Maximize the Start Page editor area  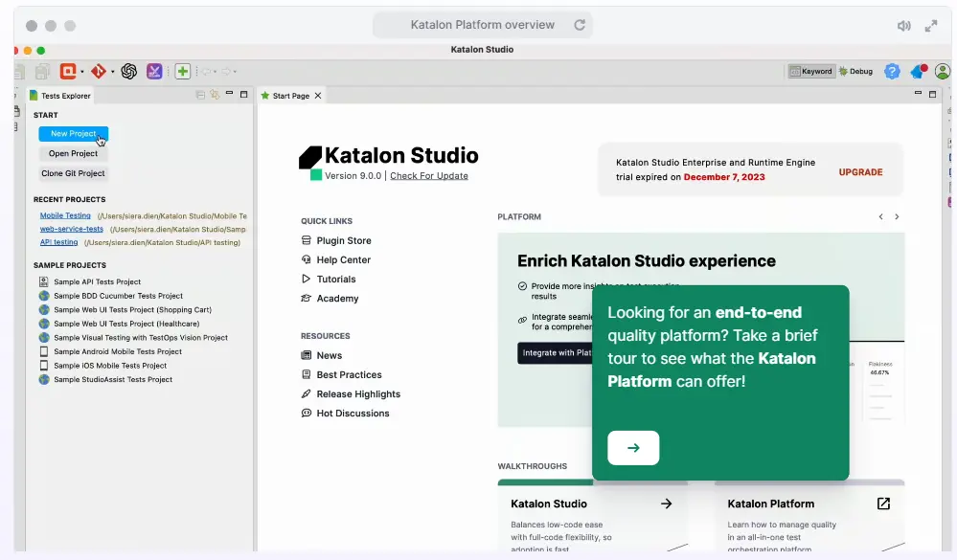(933, 94)
